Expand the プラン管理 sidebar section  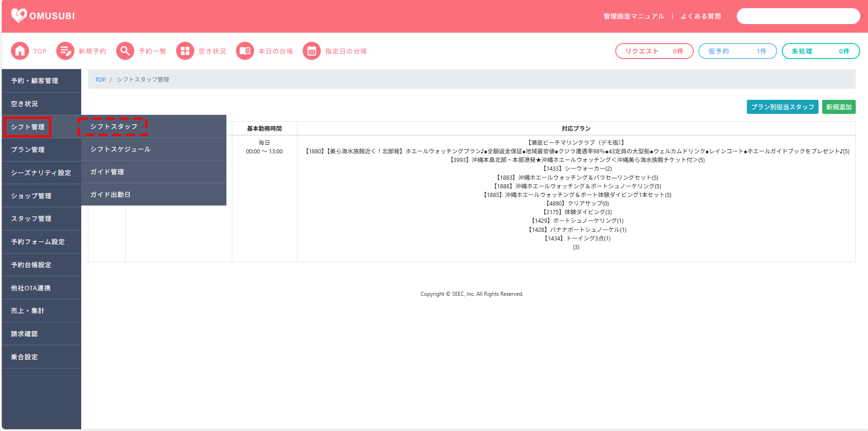(28, 150)
